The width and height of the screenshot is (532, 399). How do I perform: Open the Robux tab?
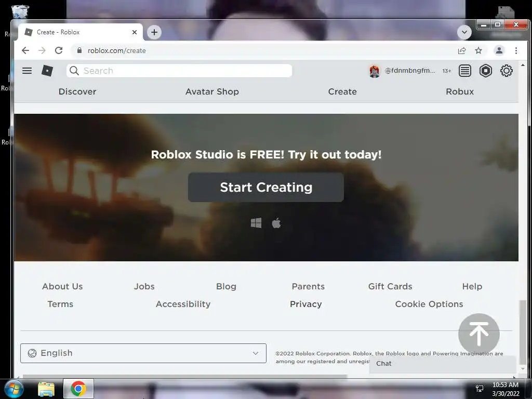point(460,91)
